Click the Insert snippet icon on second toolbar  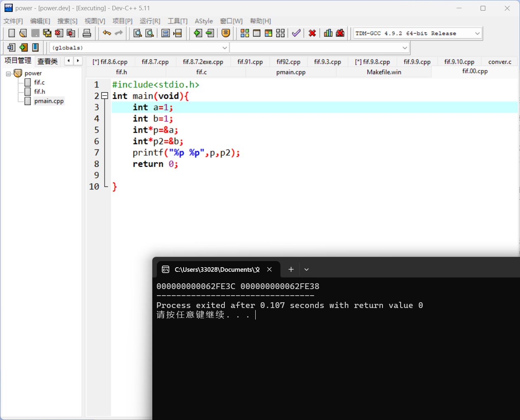click(x=12, y=48)
